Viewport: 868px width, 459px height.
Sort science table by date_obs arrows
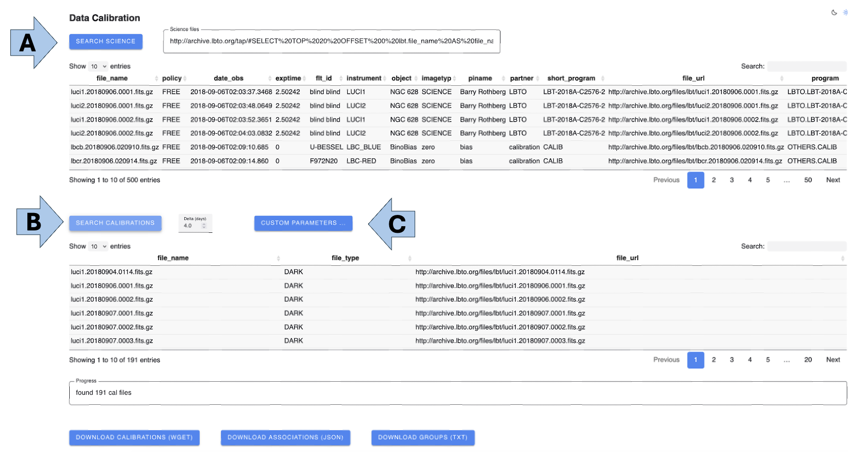coord(270,79)
